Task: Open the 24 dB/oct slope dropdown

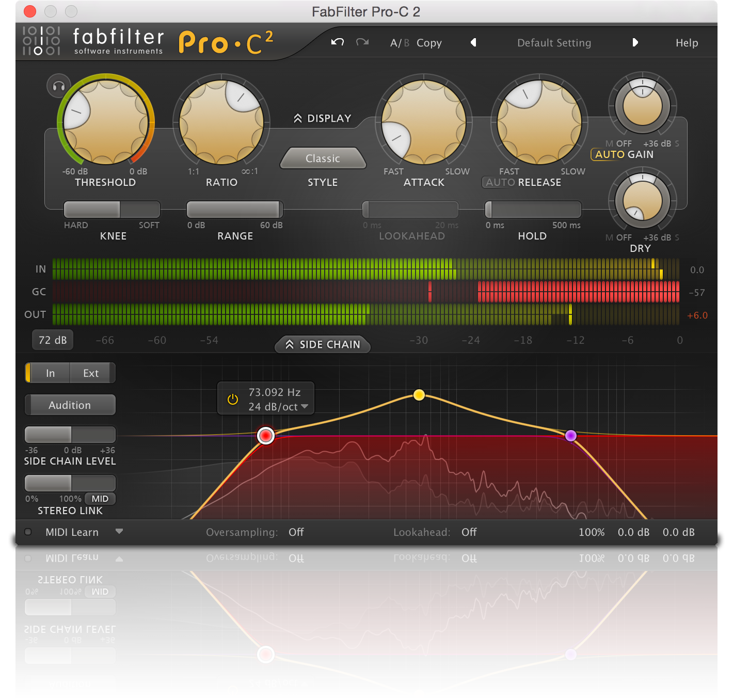Action: 278,407
